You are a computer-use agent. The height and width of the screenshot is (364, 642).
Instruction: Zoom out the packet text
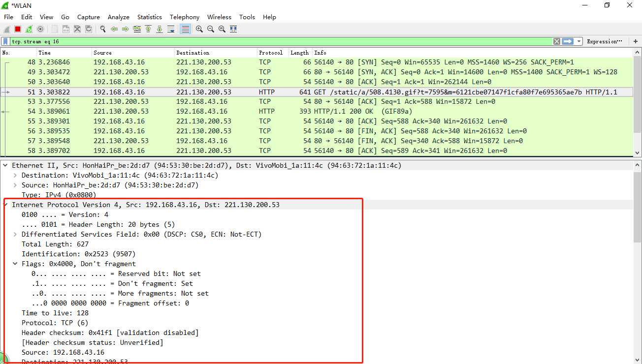[211, 30]
